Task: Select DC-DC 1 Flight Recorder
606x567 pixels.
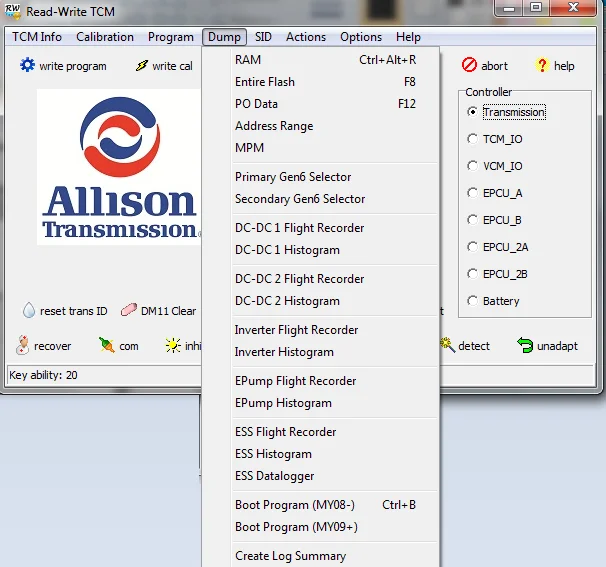Action: tap(321, 228)
